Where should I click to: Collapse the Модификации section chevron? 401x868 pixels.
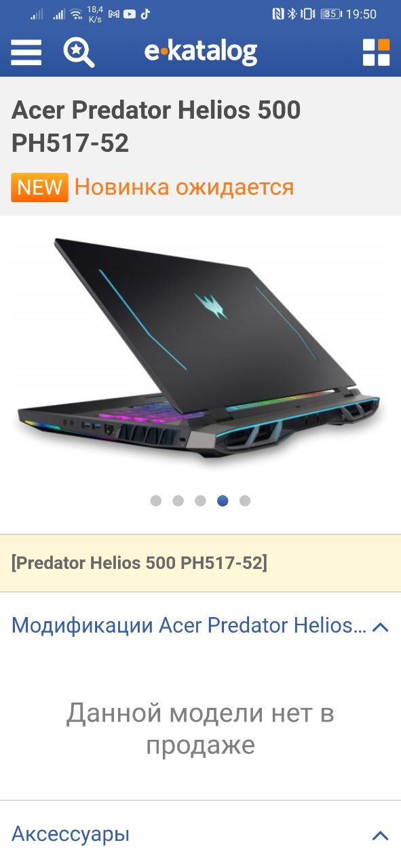(x=381, y=627)
